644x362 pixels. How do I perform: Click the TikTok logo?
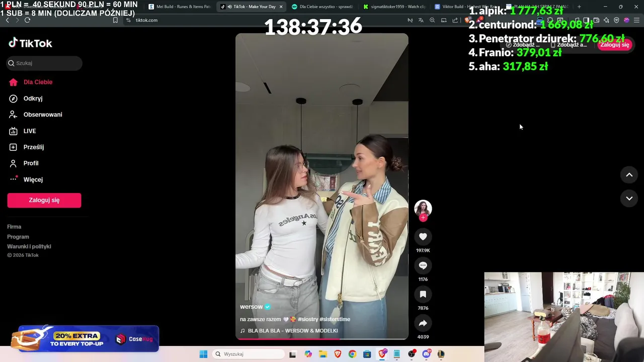[30, 43]
